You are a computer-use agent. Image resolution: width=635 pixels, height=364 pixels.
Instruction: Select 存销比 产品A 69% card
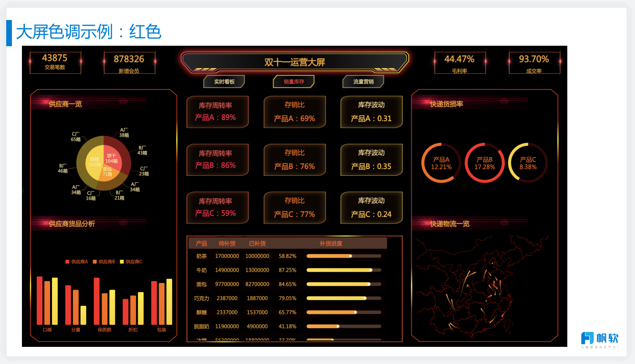(x=295, y=112)
